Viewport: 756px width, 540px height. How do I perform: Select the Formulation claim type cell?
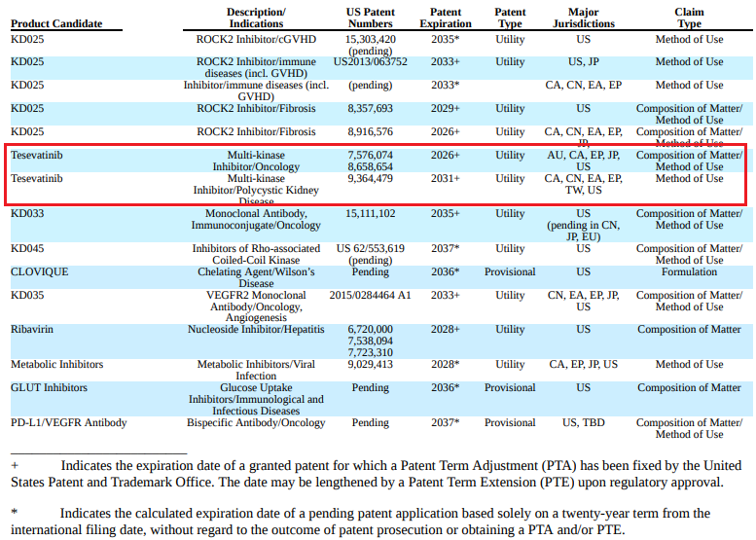click(x=689, y=272)
